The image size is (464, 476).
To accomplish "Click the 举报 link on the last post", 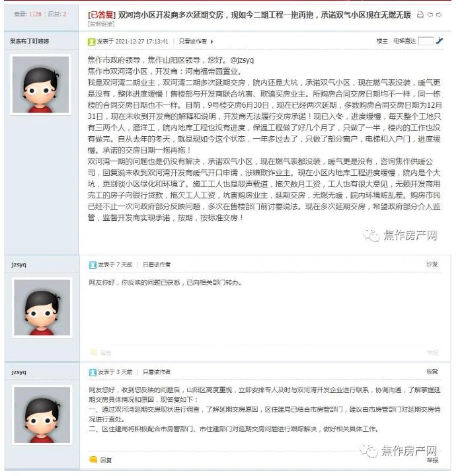I will coord(432,460).
